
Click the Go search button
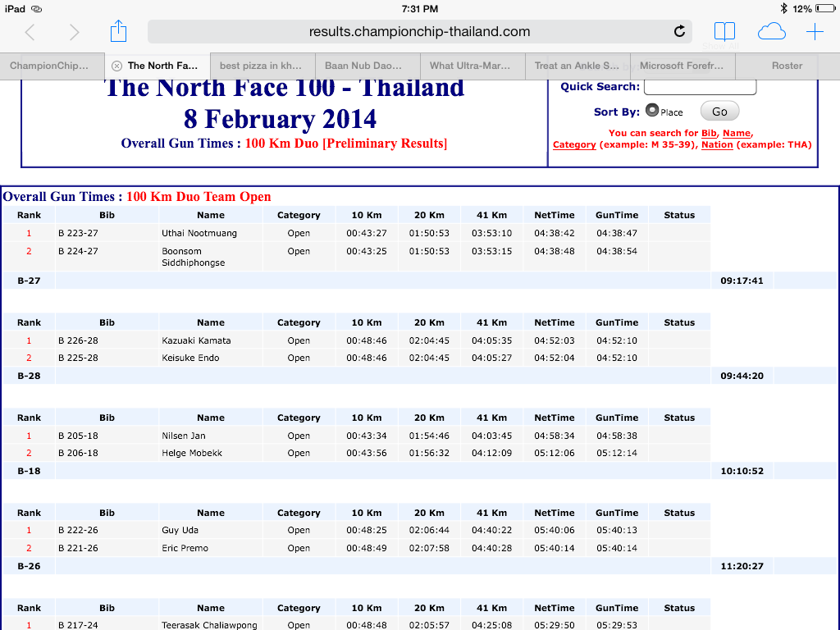click(x=719, y=112)
